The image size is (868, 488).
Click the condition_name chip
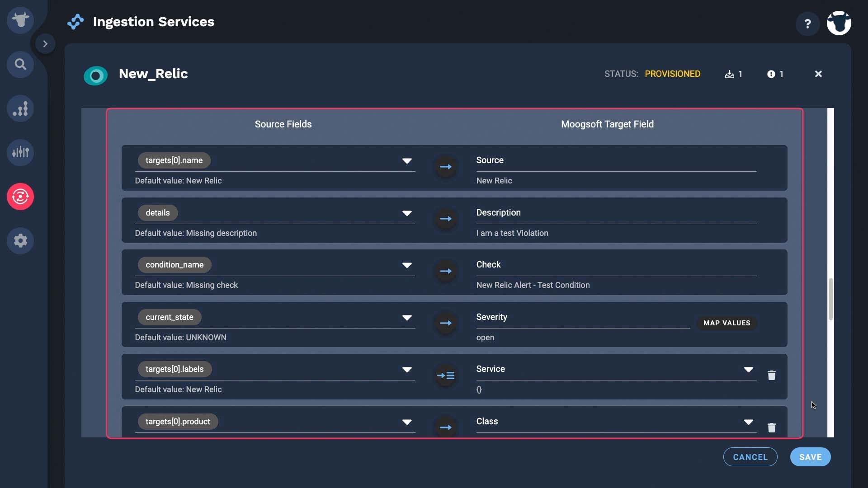point(175,265)
